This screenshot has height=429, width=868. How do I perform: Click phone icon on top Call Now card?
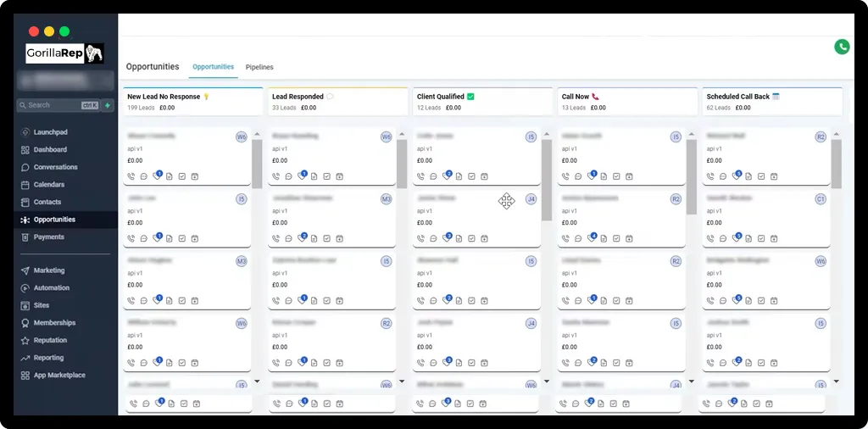click(565, 176)
